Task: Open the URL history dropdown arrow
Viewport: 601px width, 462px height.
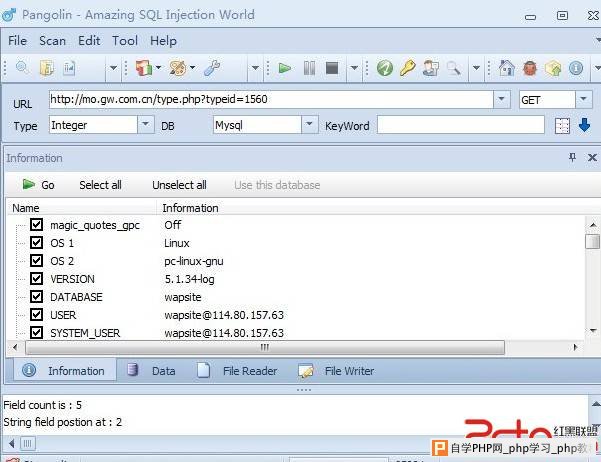Action: click(501, 99)
